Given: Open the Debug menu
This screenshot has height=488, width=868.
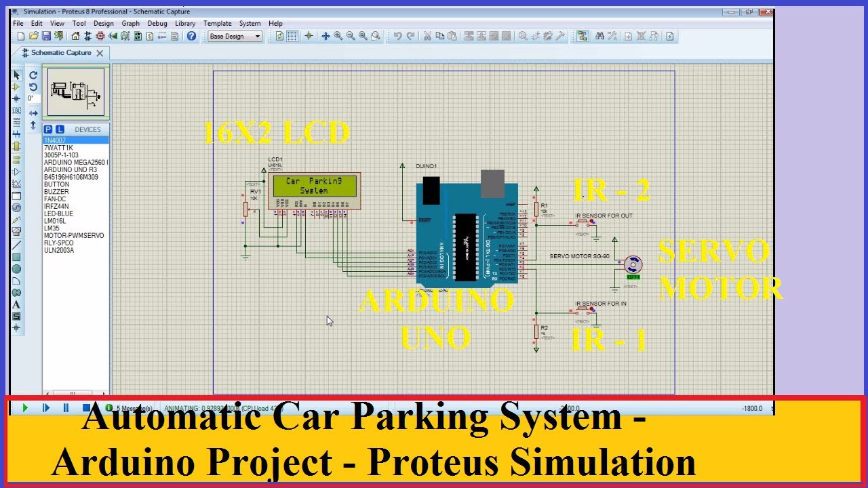Looking at the screenshot, I should pyautogui.click(x=157, y=23).
